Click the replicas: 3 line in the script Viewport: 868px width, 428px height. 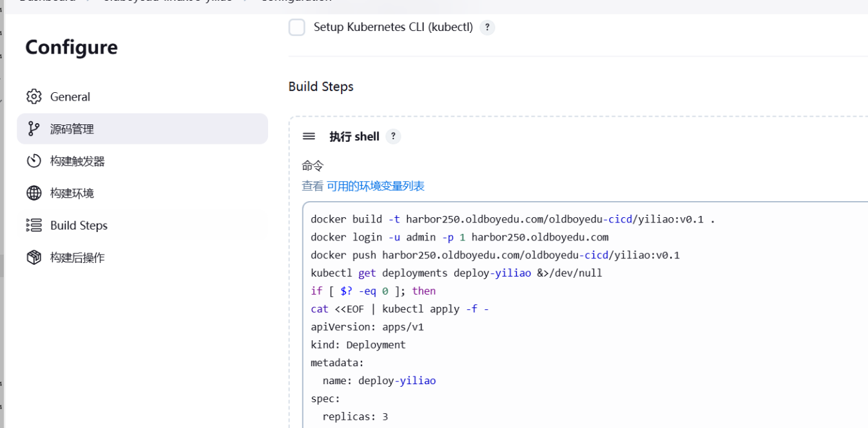[355, 417]
